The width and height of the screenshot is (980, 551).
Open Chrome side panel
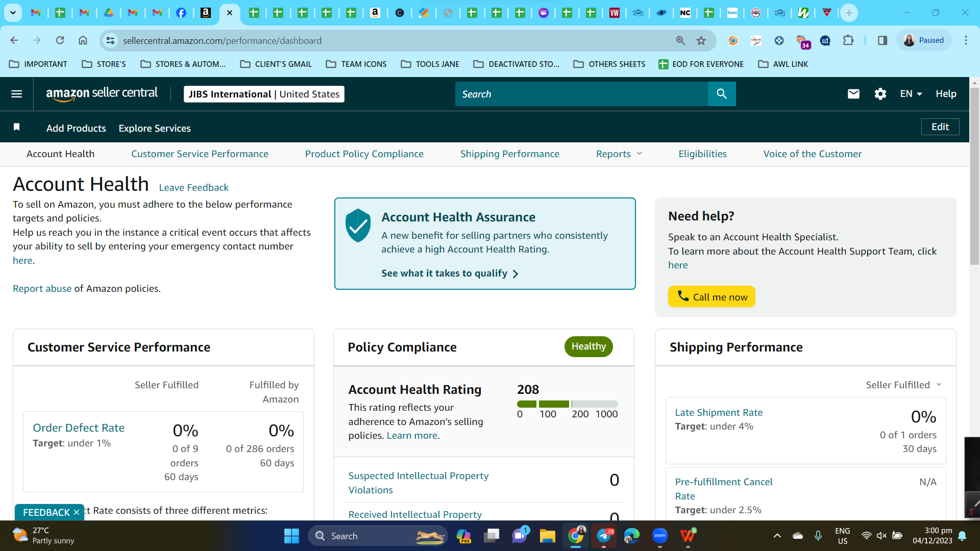883,40
